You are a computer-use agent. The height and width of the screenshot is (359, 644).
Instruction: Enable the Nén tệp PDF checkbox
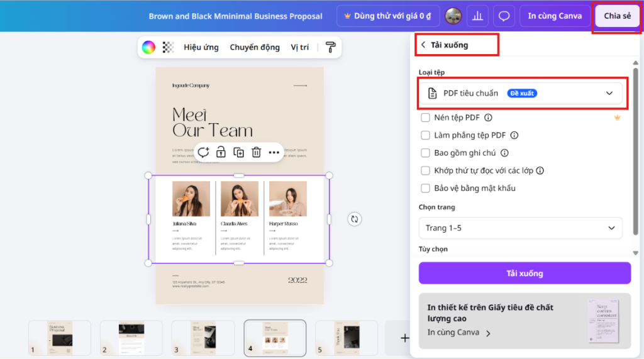426,118
